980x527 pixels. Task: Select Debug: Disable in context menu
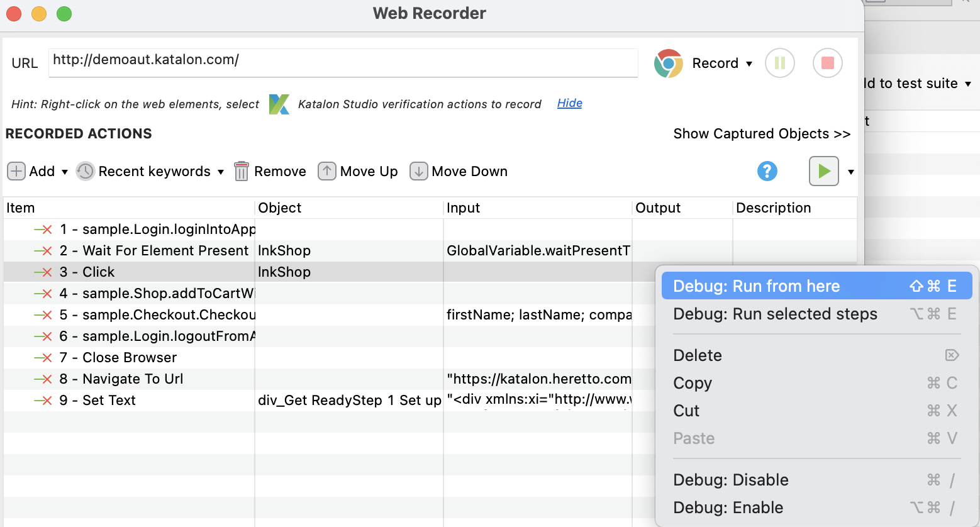pos(730,480)
